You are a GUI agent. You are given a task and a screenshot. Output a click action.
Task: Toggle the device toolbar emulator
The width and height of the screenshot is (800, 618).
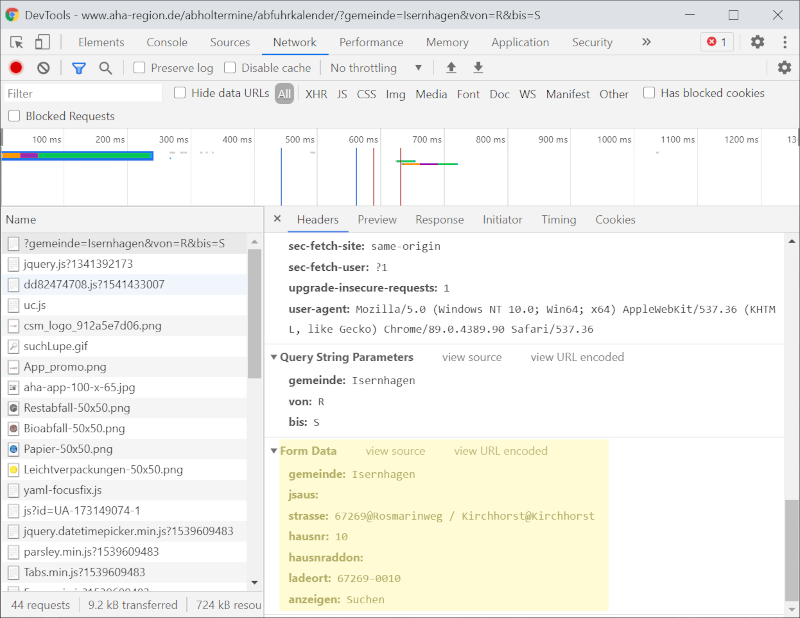(40, 42)
